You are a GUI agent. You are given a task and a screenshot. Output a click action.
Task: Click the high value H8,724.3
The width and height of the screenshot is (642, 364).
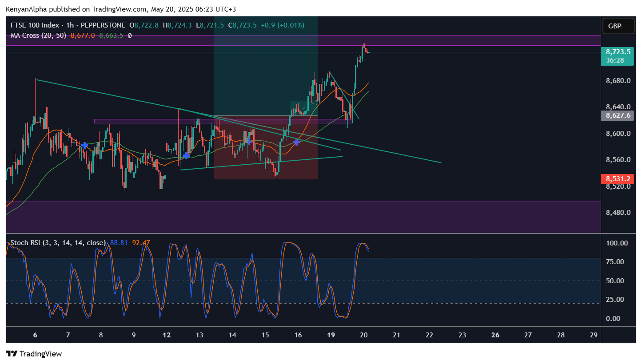click(x=177, y=25)
